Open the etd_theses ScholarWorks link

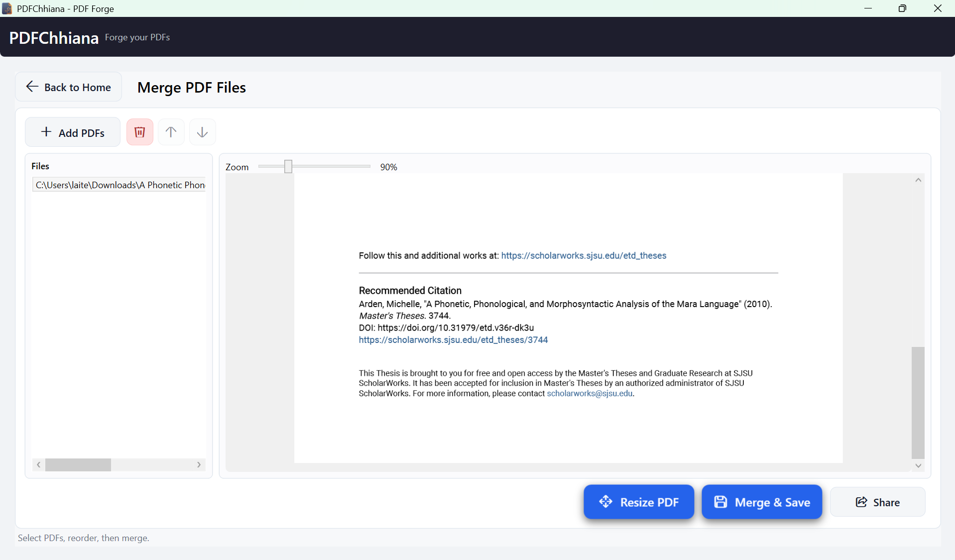[x=584, y=255]
